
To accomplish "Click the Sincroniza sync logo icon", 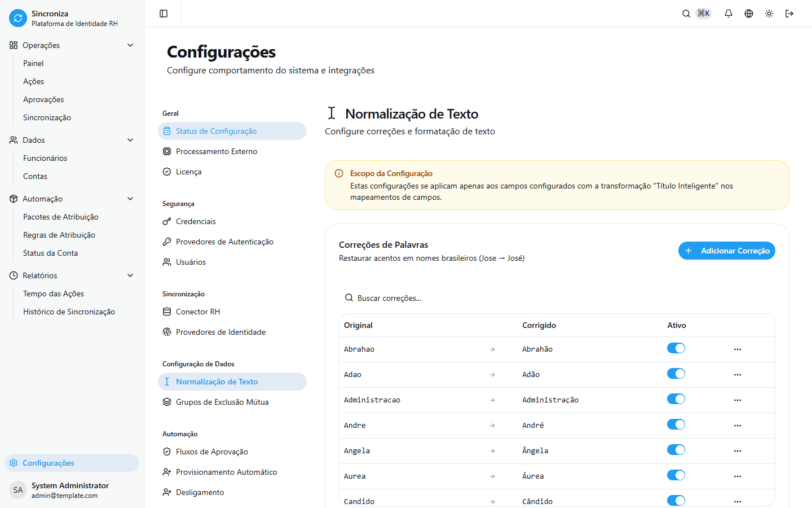I will point(17,17).
